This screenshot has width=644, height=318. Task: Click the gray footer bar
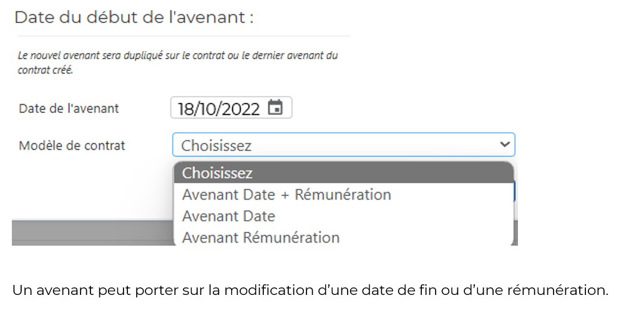(92, 233)
